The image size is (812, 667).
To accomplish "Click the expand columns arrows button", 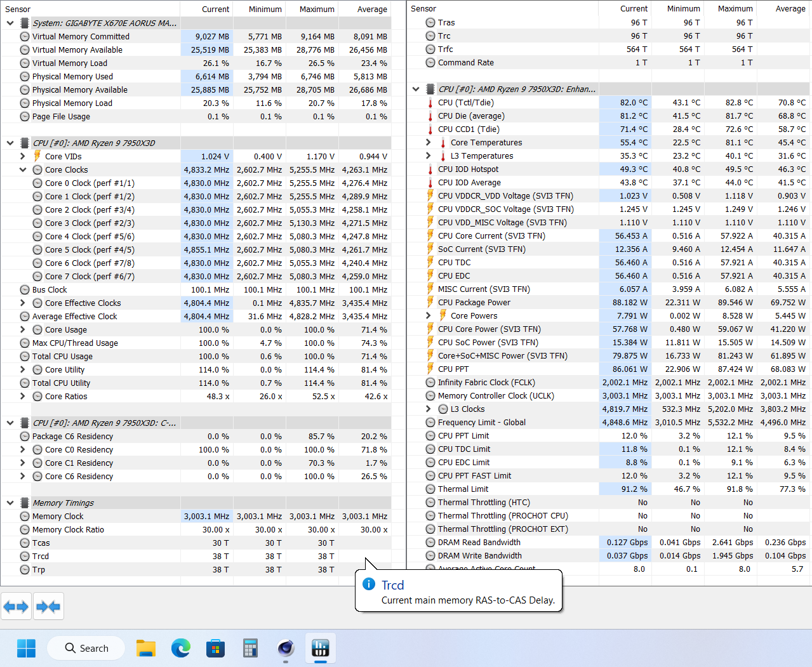I will [x=16, y=607].
